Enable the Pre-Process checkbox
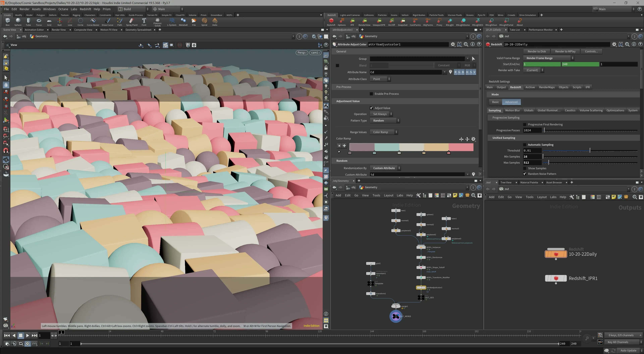The width and height of the screenshot is (644, 354). click(371, 94)
